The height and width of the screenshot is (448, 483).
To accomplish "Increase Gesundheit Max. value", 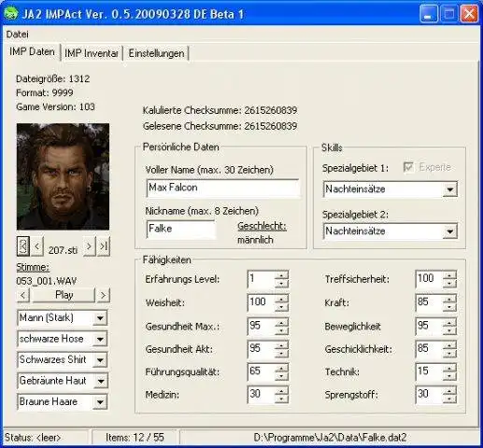I will click(x=281, y=322).
